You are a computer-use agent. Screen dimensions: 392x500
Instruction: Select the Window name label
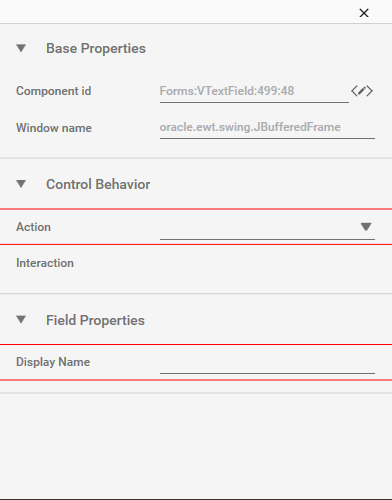pos(54,128)
